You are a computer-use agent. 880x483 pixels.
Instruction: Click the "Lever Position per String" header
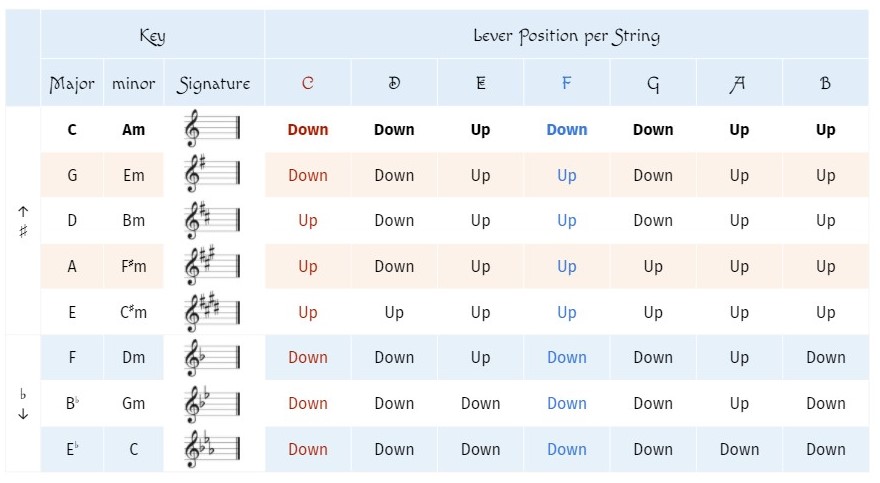coord(566,36)
